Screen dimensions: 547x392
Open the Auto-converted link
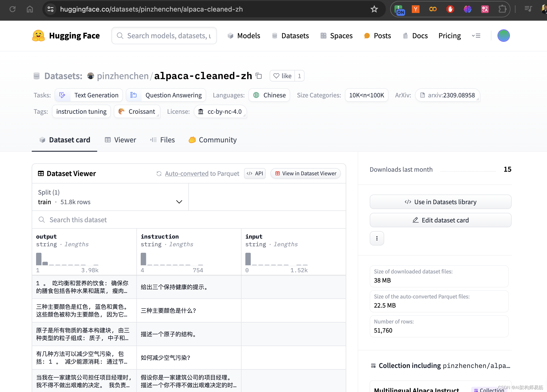point(186,174)
